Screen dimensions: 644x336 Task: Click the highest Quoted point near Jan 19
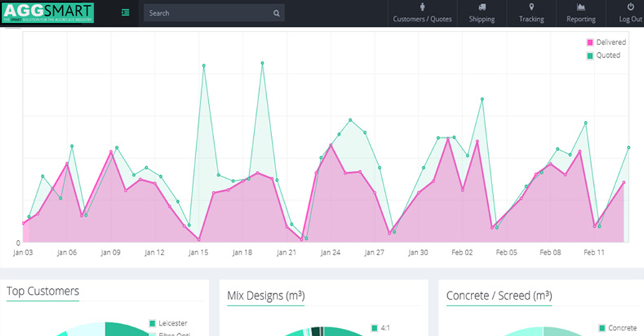point(263,63)
